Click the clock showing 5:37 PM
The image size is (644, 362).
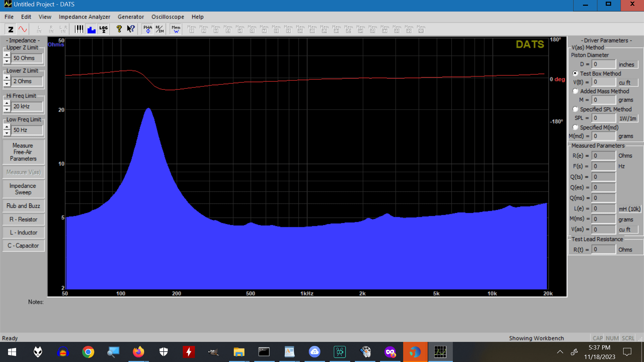599,348
